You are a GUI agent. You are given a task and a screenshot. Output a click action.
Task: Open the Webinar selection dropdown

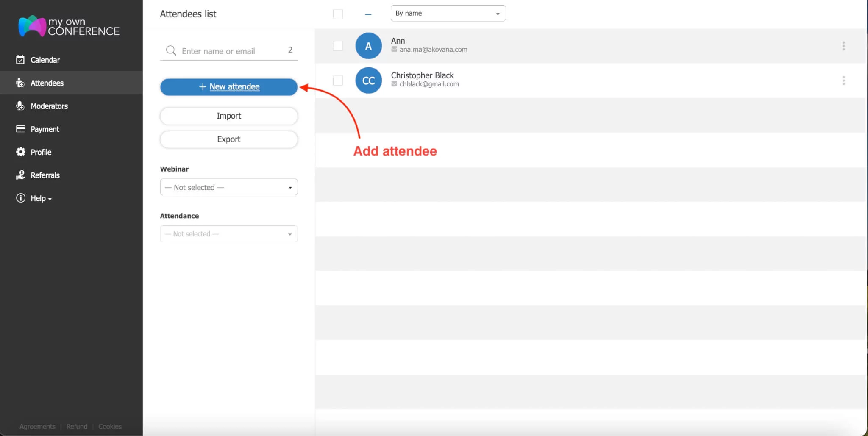coord(228,187)
